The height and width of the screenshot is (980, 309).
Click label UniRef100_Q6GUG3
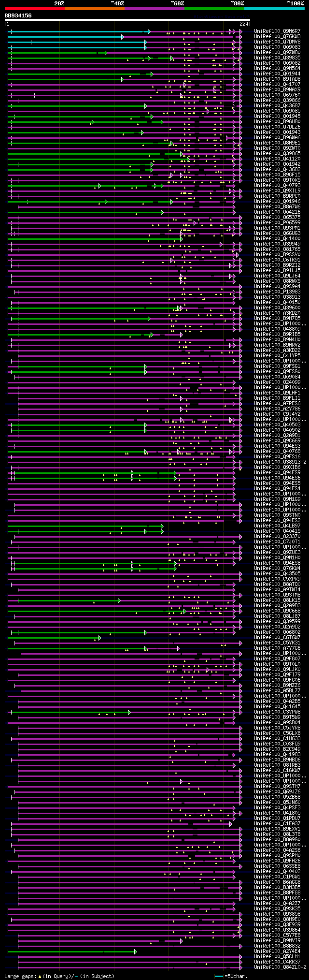tap(277, 233)
